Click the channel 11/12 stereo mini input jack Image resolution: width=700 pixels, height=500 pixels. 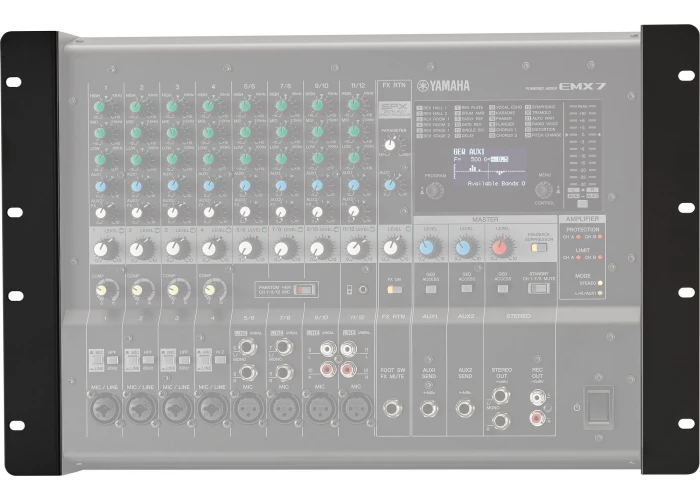click(363, 289)
